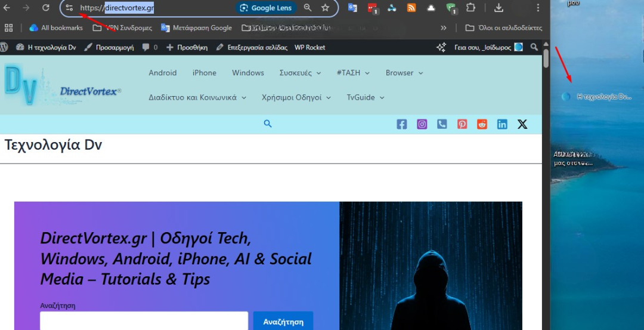Open the orange RSS feed extension
This screenshot has height=330, width=644.
411,7
